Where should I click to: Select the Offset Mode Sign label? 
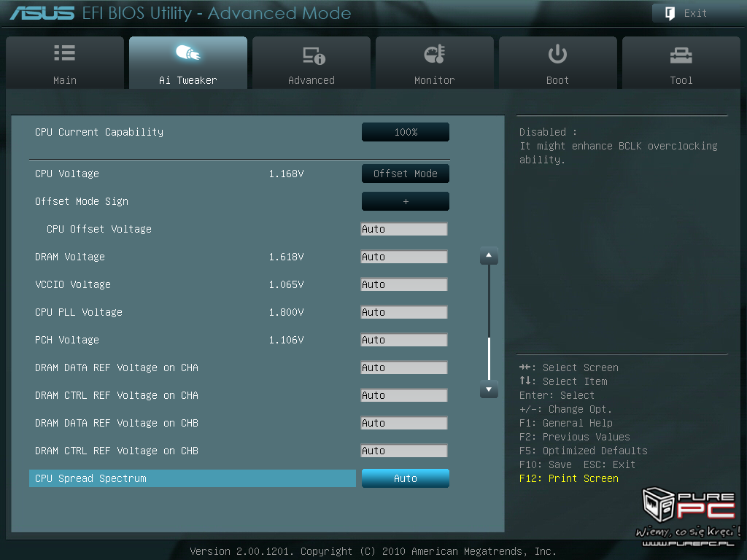(x=82, y=201)
